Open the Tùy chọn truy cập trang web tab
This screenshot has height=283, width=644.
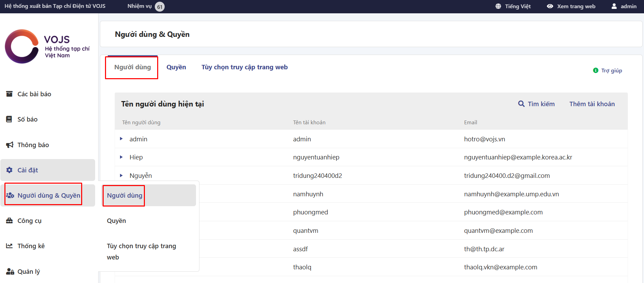(244, 67)
